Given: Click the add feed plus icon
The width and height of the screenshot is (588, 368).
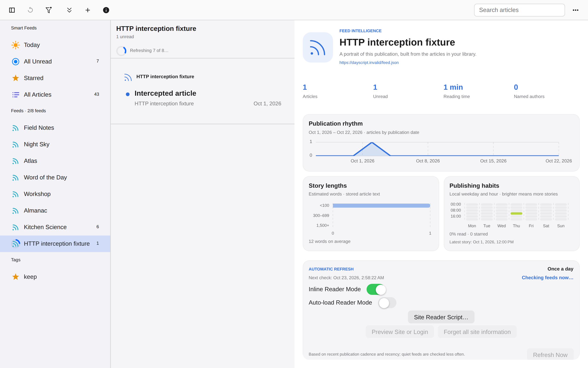Looking at the screenshot, I should tap(88, 10).
